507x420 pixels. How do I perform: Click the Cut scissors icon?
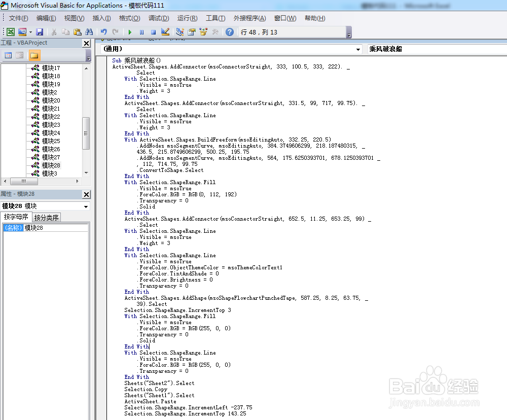[x=54, y=32]
